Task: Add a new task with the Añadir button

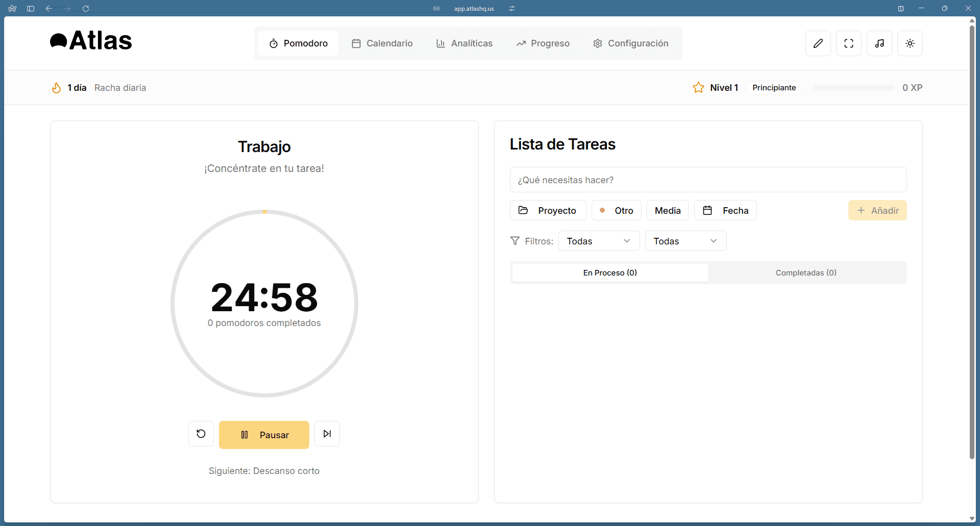Action: [877, 210]
